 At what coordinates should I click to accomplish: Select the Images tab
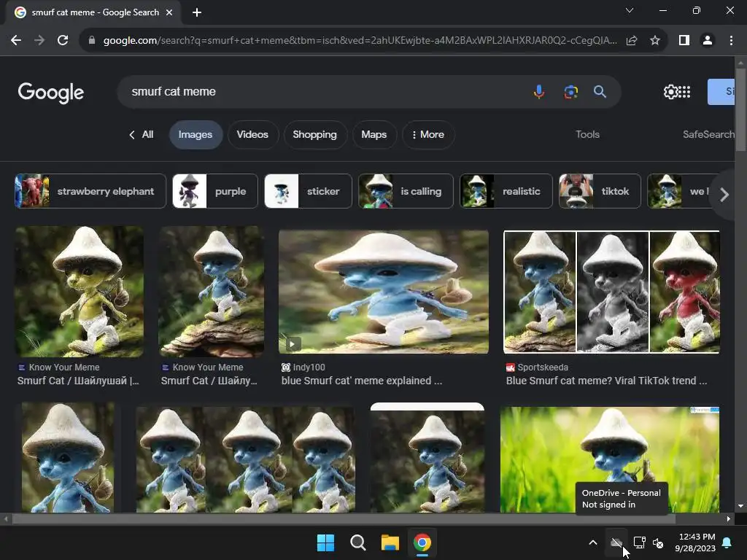coord(196,135)
